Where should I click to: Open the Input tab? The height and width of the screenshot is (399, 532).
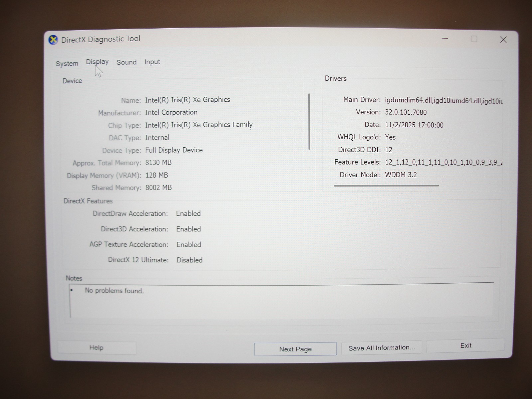[152, 62]
